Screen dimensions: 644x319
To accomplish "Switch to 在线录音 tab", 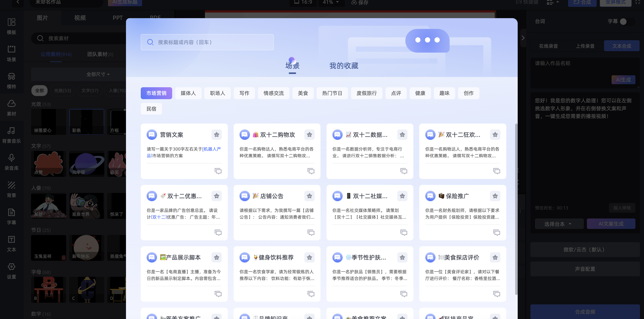I will [x=548, y=46].
